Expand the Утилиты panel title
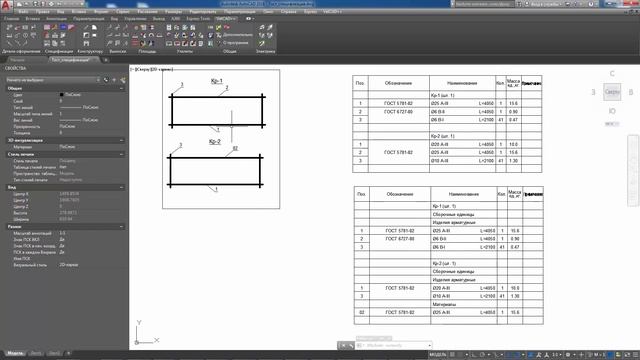640x360 pixels. click(x=185, y=51)
